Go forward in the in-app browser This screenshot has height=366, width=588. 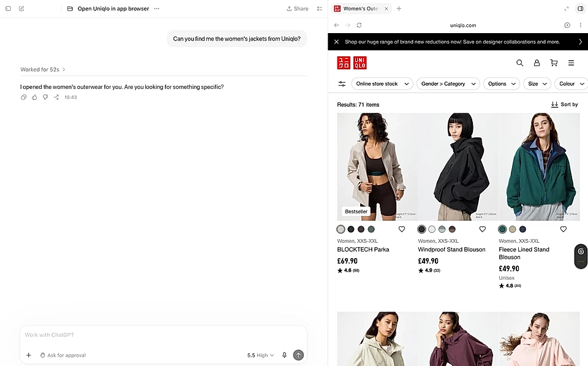[348, 25]
